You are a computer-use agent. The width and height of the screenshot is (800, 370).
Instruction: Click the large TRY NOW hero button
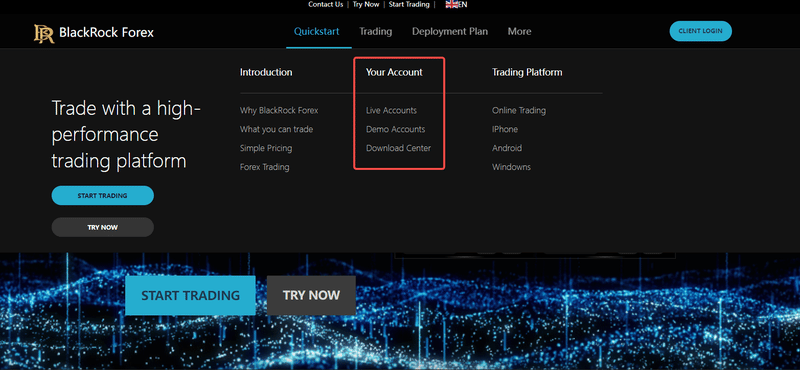[311, 295]
